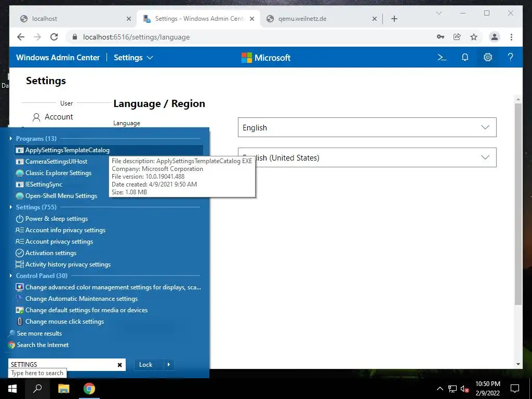Collapse the Programs (13) group
The image size is (532, 399).
tap(11, 138)
